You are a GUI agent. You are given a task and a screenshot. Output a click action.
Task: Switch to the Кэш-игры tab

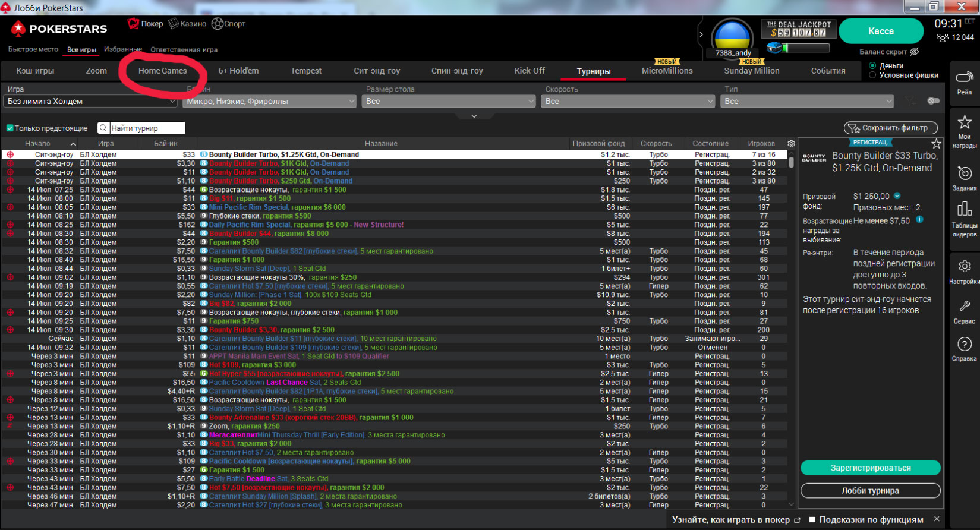[x=35, y=71]
